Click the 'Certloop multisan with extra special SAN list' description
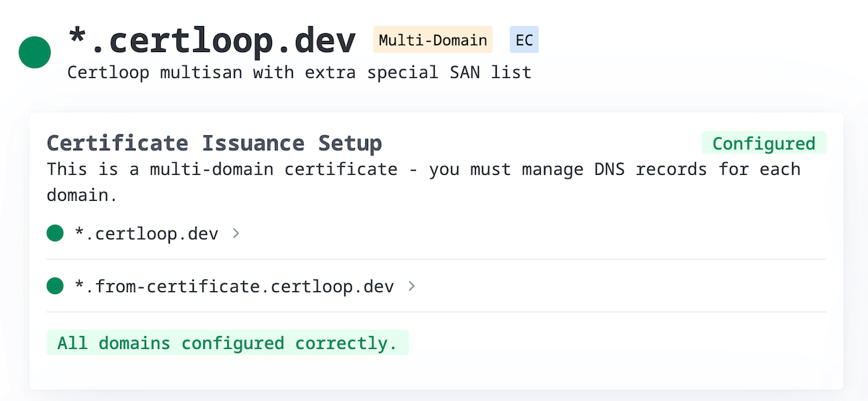The width and height of the screenshot is (868, 401). point(299,73)
